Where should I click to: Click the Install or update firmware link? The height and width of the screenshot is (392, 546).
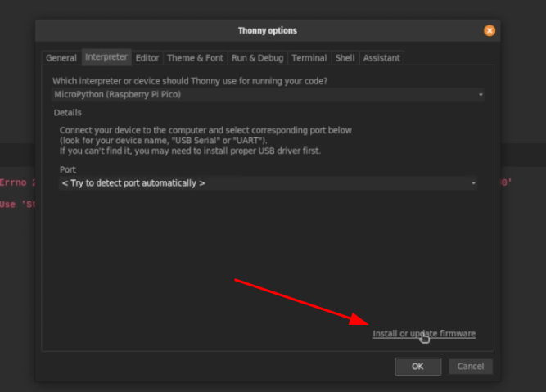click(424, 334)
